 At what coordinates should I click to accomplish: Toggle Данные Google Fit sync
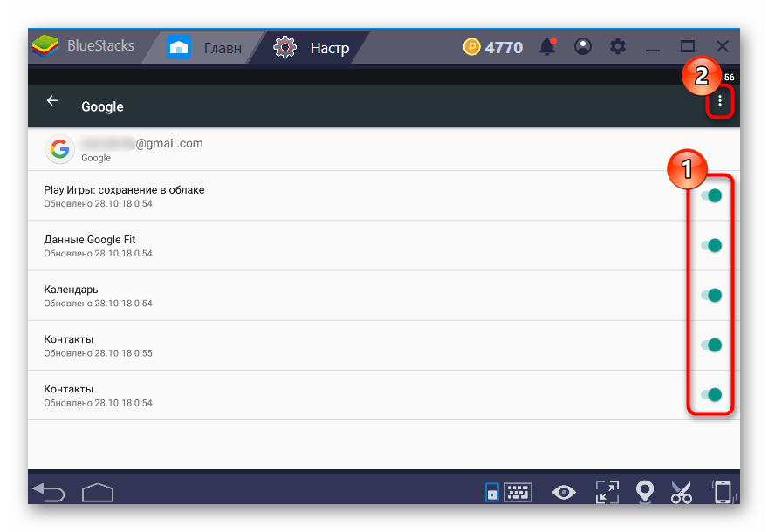click(711, 245)
